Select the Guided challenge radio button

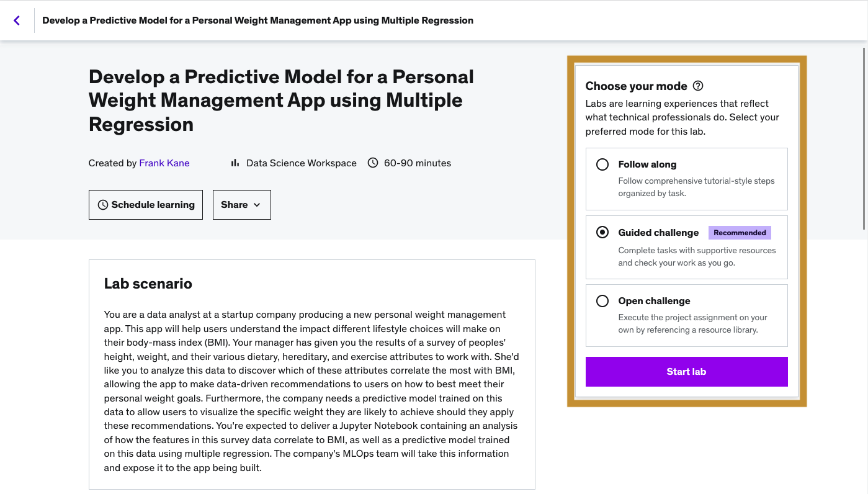(x=602, y=233)
